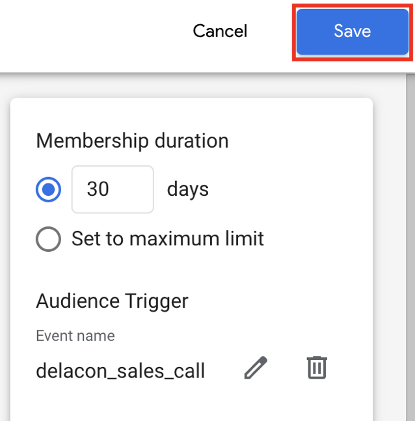Screen dimensions: 416x422
Task: Click the scrollbar track near the bottom
Action: click(410, 400)
